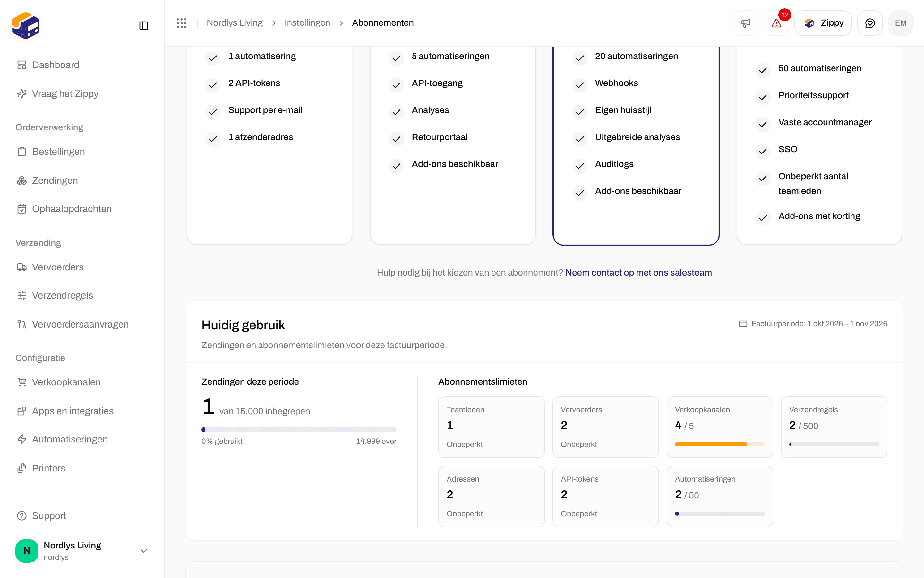Open the chat support icon
Screen dimensions: 924x578
click(870, 23)
